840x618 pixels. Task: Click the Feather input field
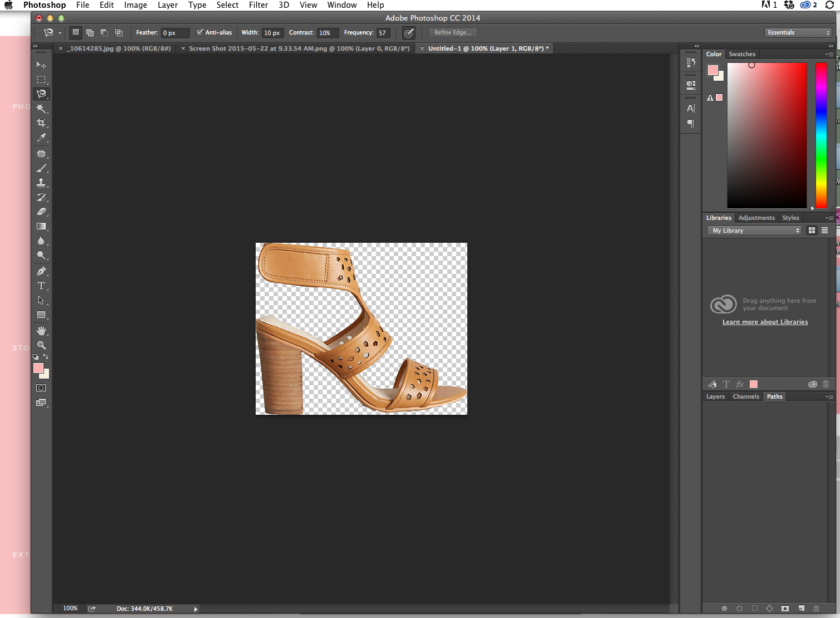175,33
